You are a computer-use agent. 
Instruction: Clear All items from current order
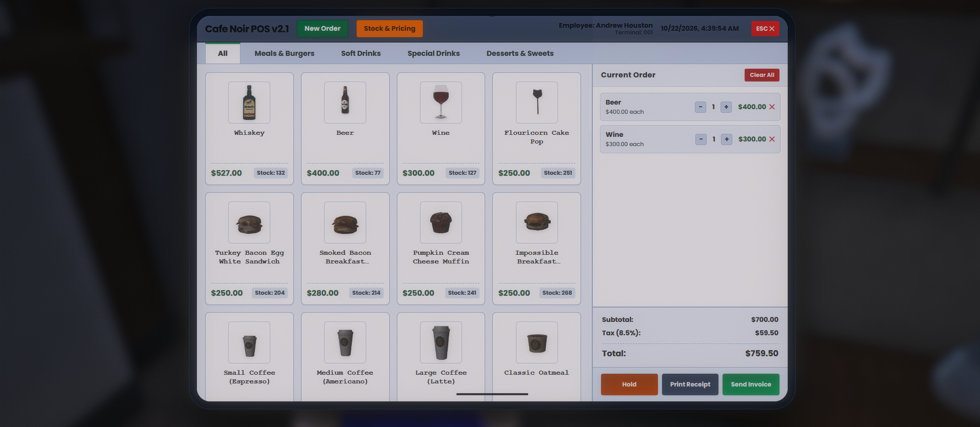762,75
